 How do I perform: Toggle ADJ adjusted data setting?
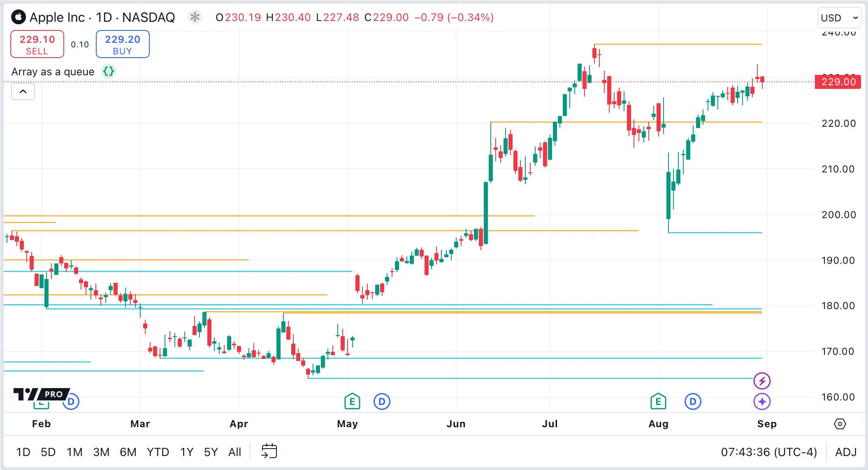846,452
